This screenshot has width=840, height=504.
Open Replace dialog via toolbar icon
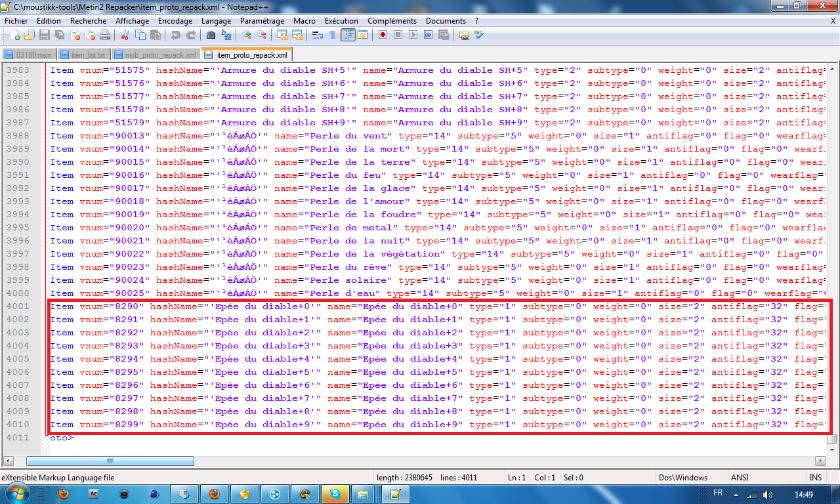tap(226, 35)
